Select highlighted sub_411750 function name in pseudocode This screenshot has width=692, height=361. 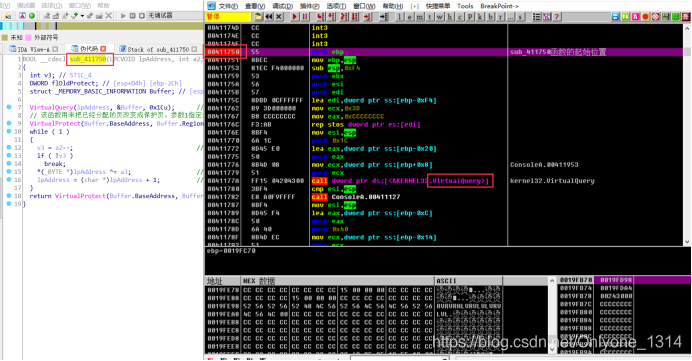pos(88,59)
